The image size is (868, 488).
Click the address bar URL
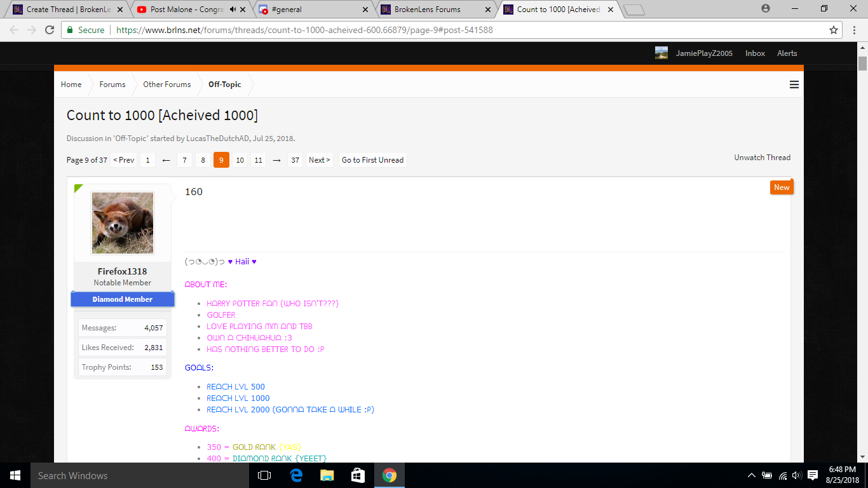click(x=305, y=30)
